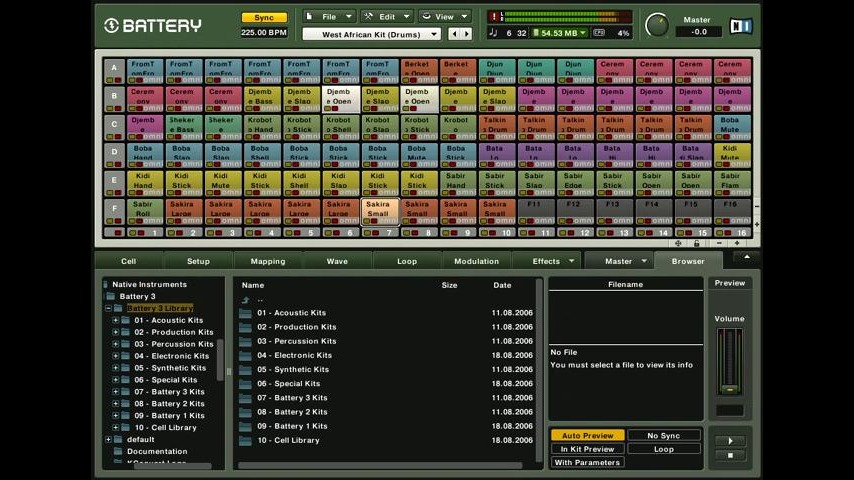Expand the default folder in tree
854x480 pixels.
pos(108,440)
